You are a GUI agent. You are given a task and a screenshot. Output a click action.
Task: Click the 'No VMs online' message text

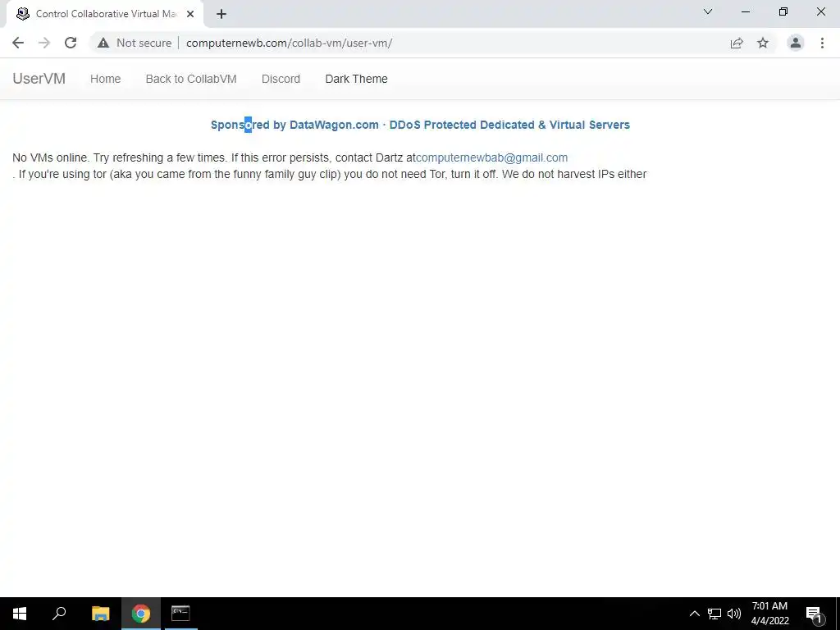pos(50,157)
